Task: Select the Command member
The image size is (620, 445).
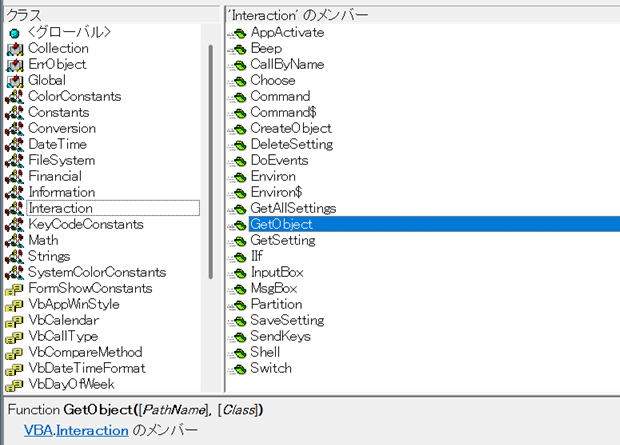Action: tap(280, 97)
